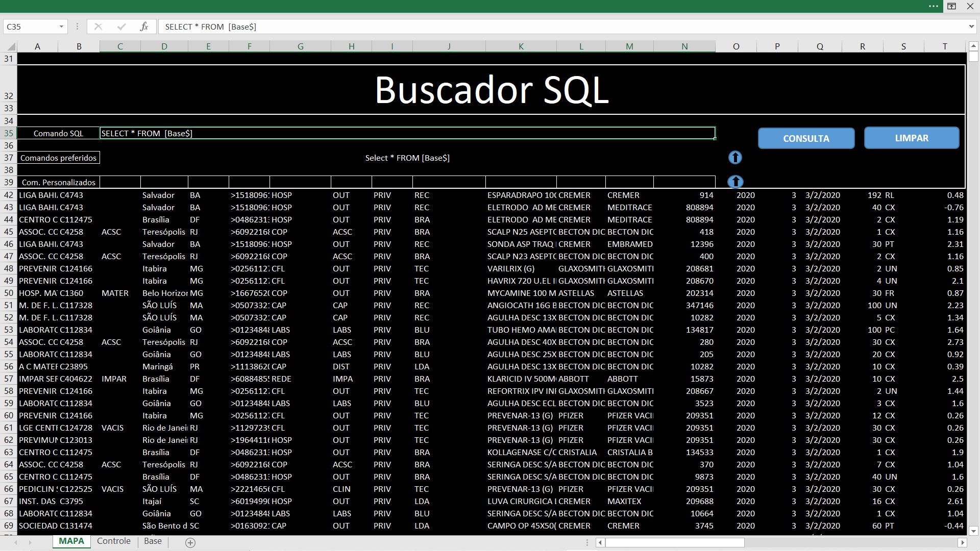The height and width of the screenshot is (551, 980).
Task: Switch to the MAPA sheet tab
Action: point(71,541)
